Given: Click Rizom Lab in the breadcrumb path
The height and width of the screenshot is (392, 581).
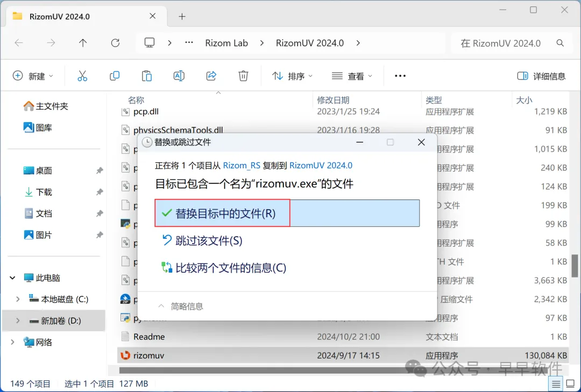Looking at the screenshot, I should click(226, 43).
